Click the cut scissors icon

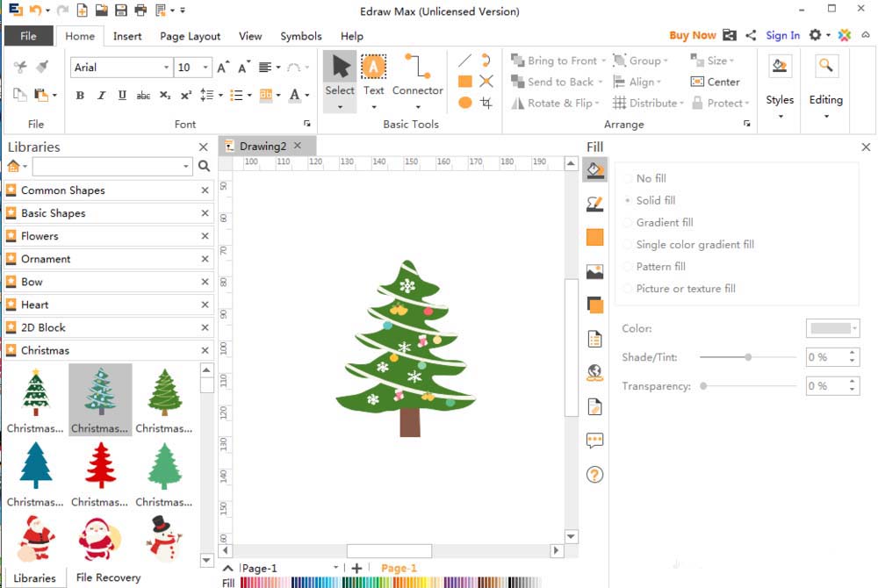tap(20, 67)
